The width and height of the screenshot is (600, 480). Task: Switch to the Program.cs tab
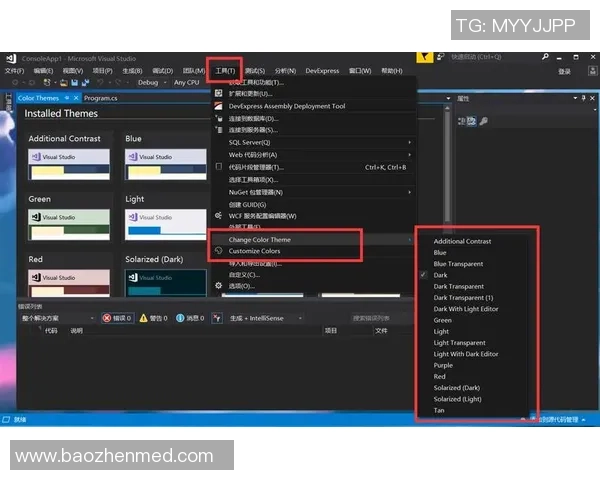[x=101, y=98]
